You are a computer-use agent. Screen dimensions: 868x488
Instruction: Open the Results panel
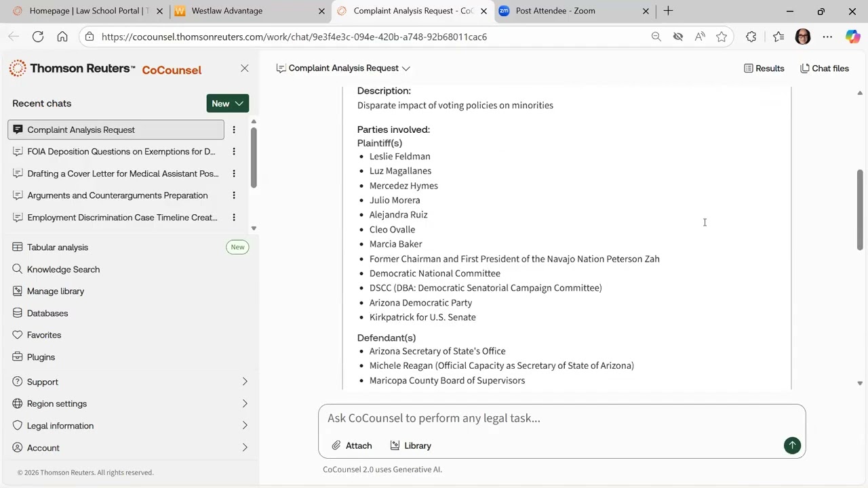pyautogui.click(x=764, y=68)
